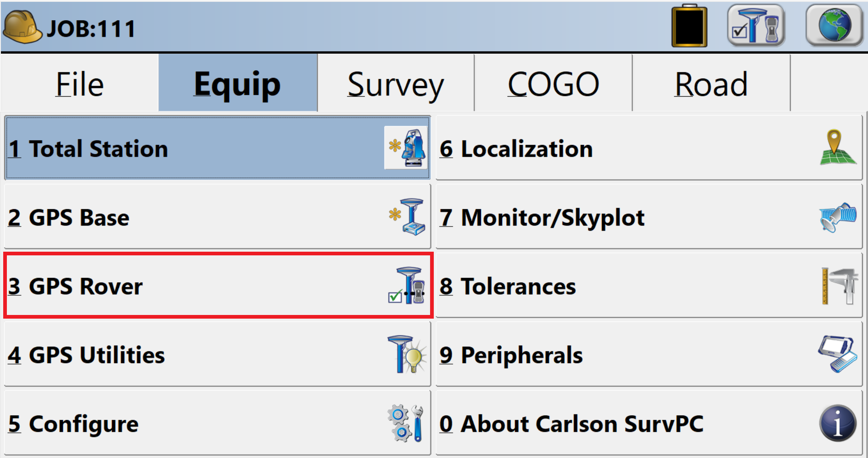Click the Total Station instrument icon
Viewport: 868px width, 458px height.
[407, 148]
